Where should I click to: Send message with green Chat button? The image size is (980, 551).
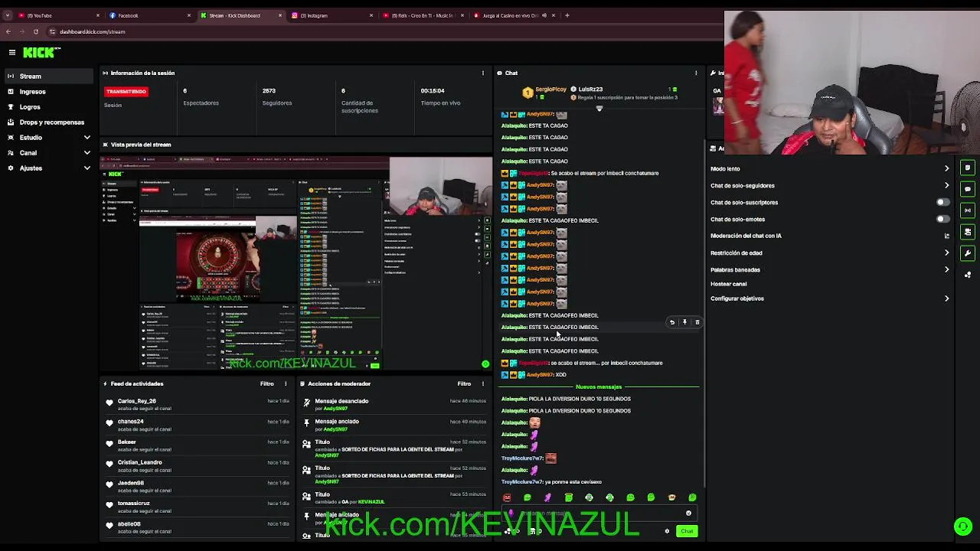(x=687, y=531)
